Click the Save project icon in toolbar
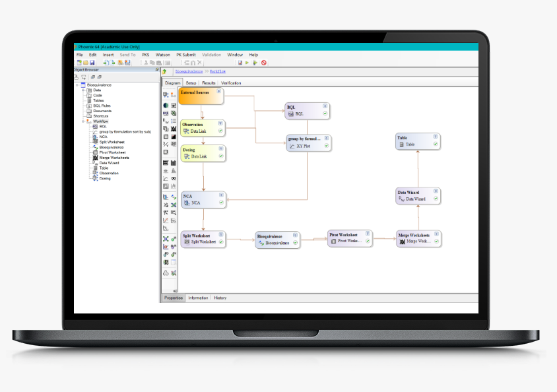The image size is (557, 392). click(92, 63)
